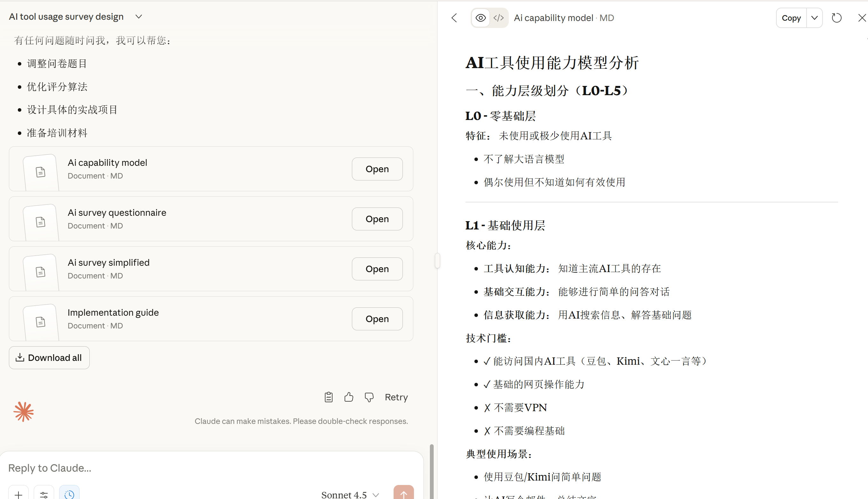Click the Reply to Claude input field
Screen dimensions: 868x499
pyautogui.click(x=206, y=468)
